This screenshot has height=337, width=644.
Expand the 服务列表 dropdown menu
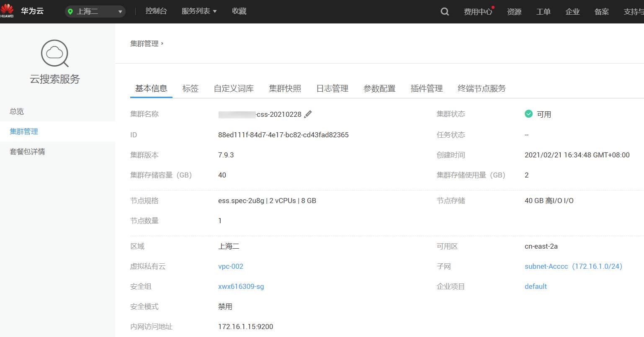(x=199, y=11)
